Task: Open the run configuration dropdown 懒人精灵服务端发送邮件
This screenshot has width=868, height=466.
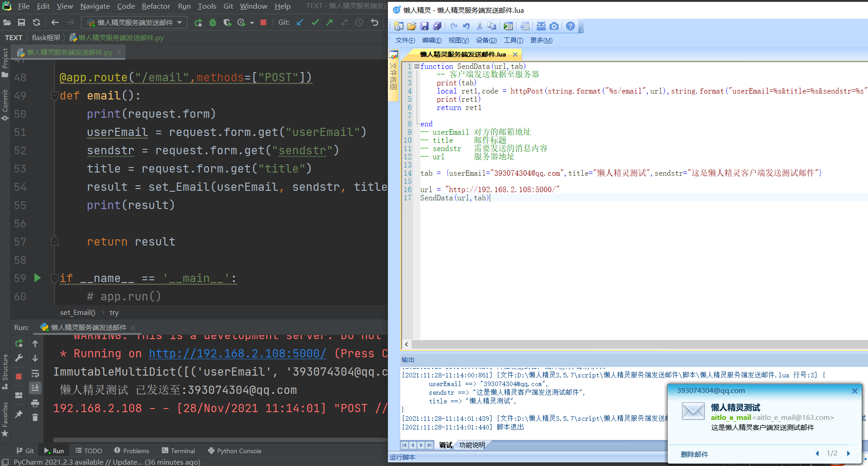Action: [134, 22]
